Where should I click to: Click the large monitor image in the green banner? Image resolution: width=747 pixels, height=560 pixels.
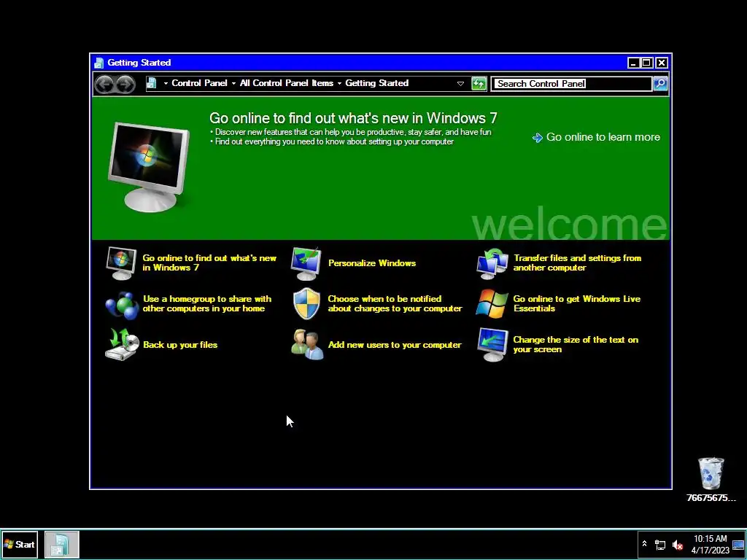point(149,166)
